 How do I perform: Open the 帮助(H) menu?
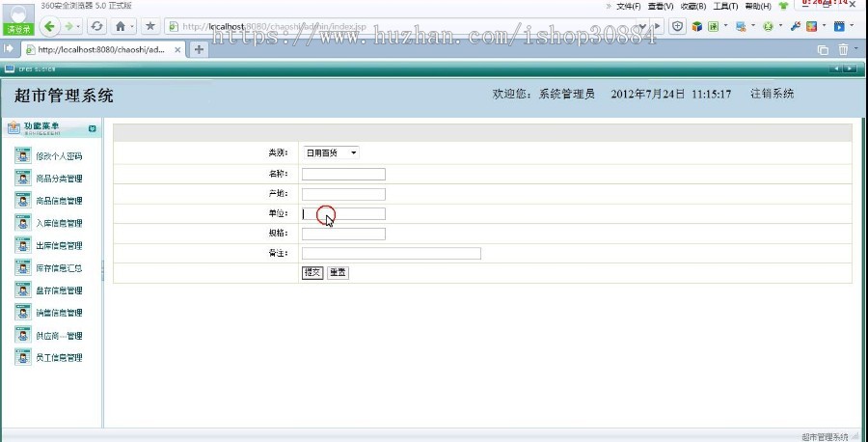[758, 7]
